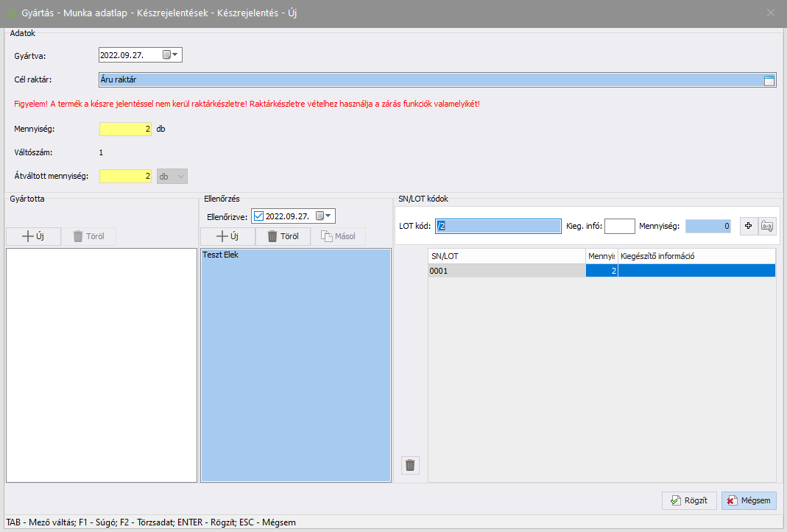
Task: Click the Átváltott mennyiség yellow field
Action: 125,177
